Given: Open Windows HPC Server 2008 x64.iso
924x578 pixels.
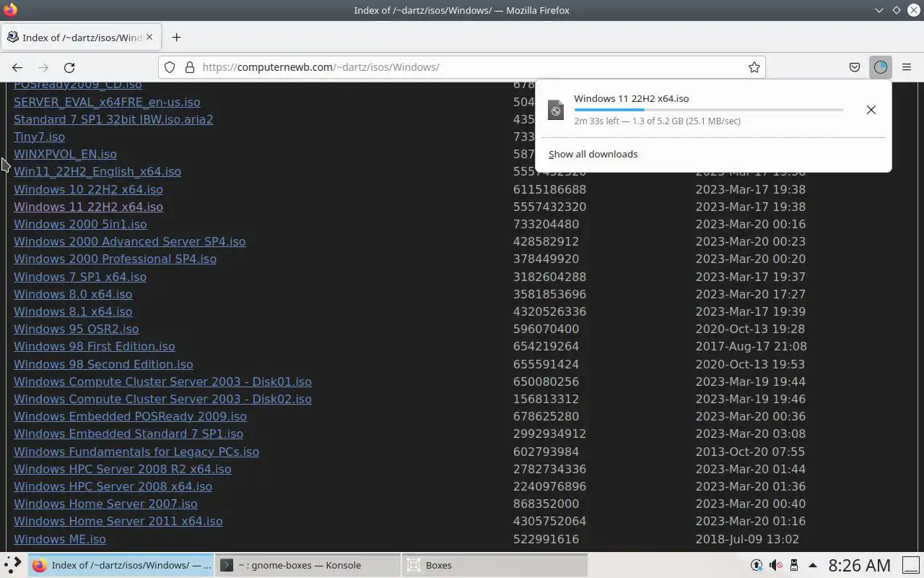Looking at the screenshot, I should click(x=113, y=486).
